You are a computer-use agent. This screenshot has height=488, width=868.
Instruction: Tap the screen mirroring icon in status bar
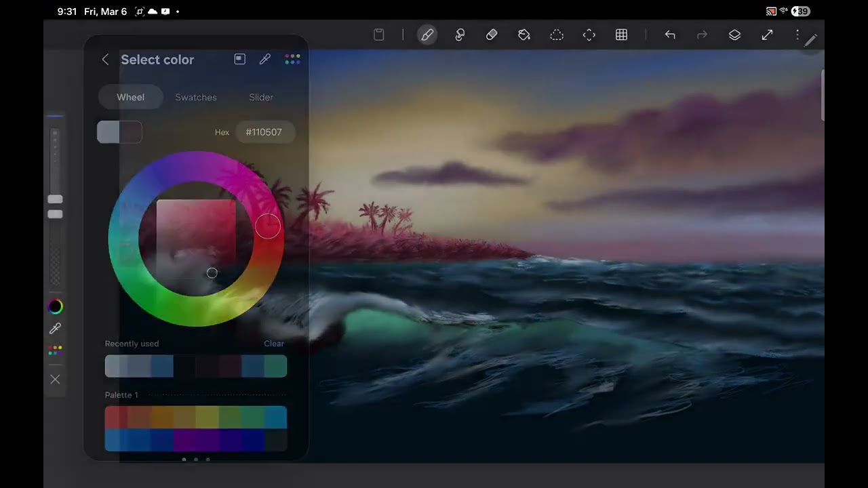point(771,12)
